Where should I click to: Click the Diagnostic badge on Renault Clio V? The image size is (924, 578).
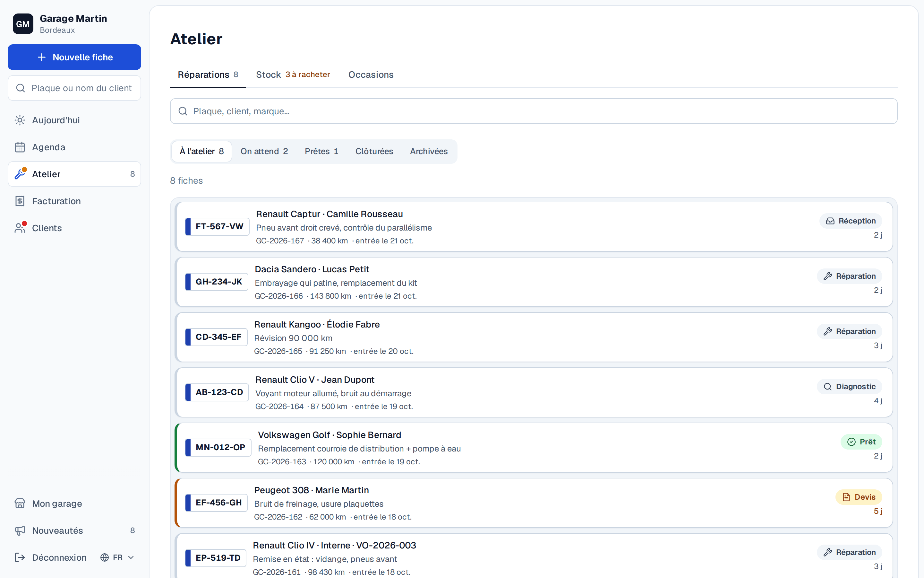click(849, 387)
